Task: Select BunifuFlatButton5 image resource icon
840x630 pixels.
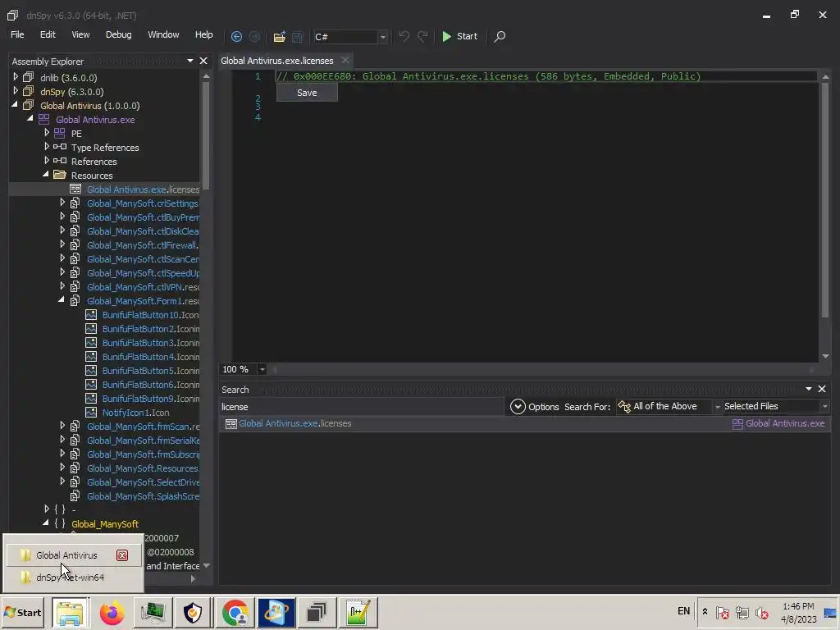Action: (91, 370)
